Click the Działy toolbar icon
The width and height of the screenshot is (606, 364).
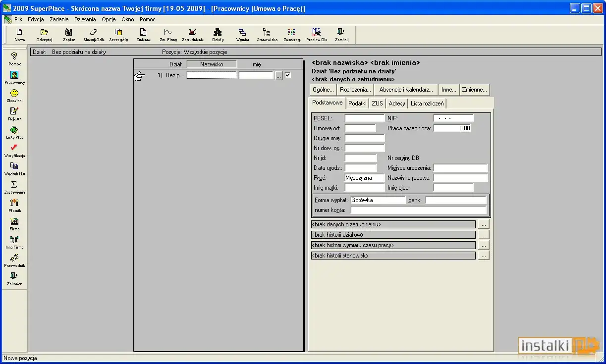pyautogui.click(x=218, y=34)
